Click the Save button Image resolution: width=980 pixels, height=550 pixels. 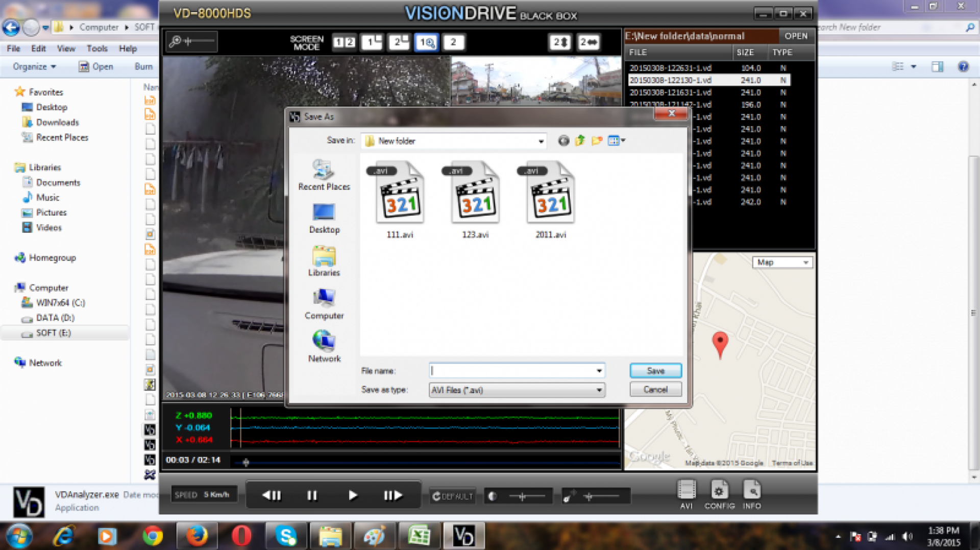click(655, 371)
